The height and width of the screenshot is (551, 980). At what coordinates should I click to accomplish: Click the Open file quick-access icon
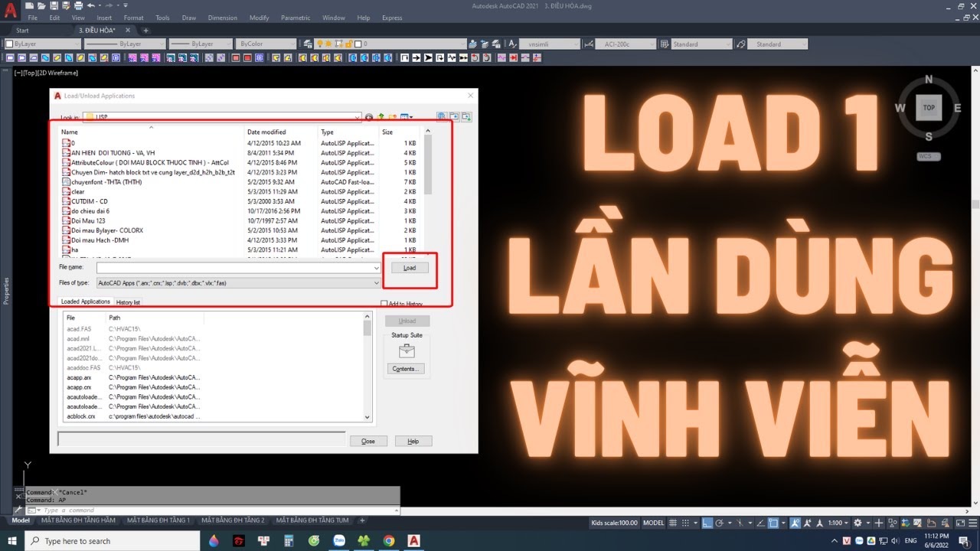point(42,5)
